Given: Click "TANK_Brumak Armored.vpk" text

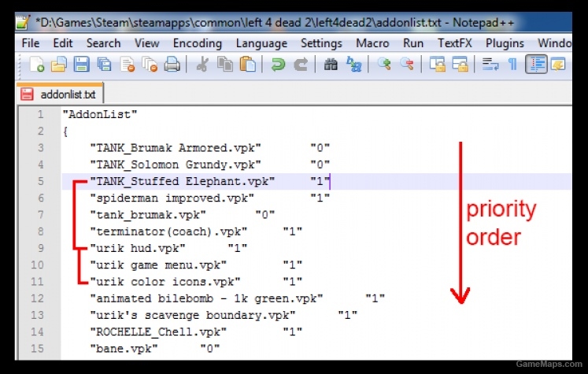Looking at the screenshot, I should 175,148.
